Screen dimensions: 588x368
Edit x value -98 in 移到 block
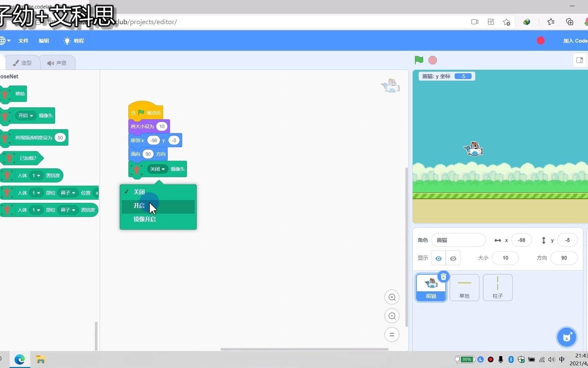pyautogui.click(x=154, y=140)
